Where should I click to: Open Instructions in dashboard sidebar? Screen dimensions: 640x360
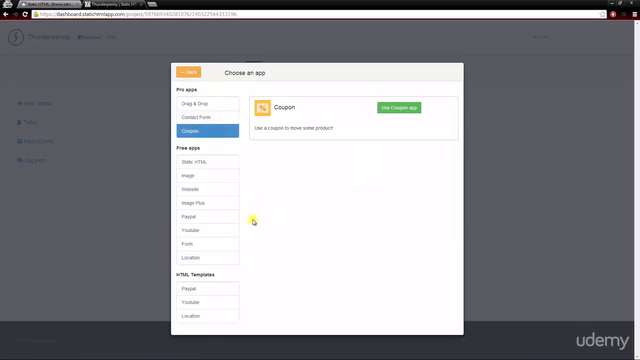[x=36, y=141]
